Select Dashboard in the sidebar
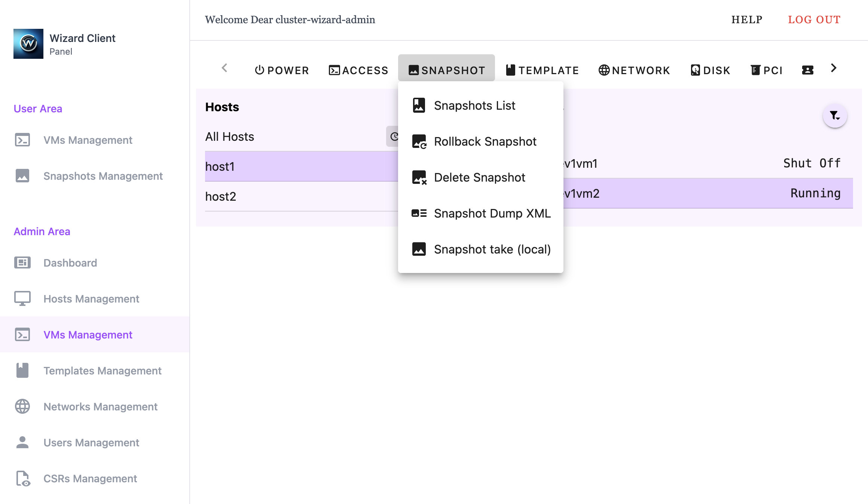Viewport: 868px width, 504px height. 70,263
